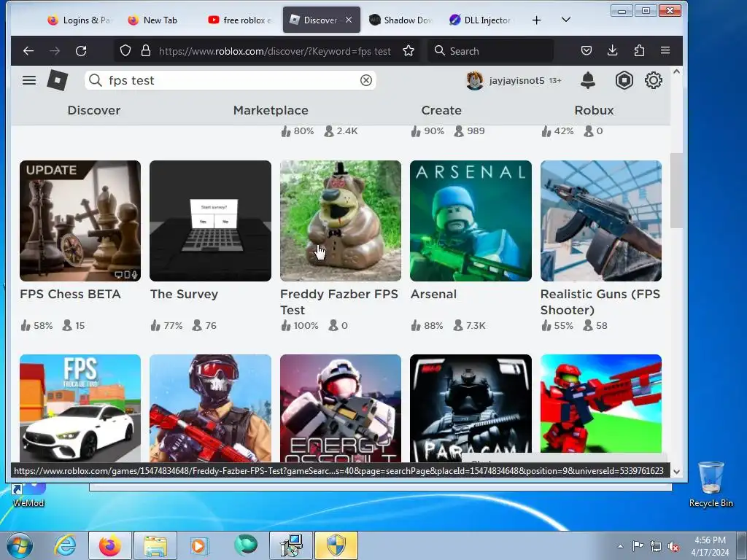
Task: Open Roblox notifications bell
Action: (588, 80)
